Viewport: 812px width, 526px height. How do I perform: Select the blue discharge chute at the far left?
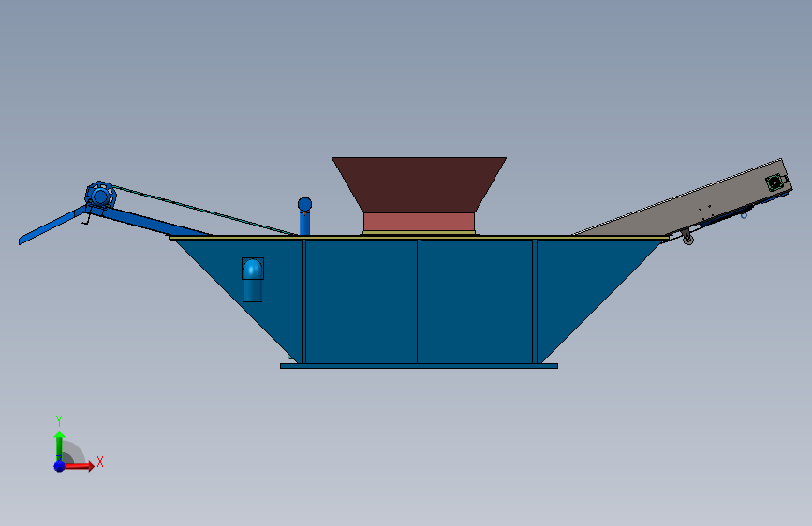pyautogui.click(x=52, y=226)
